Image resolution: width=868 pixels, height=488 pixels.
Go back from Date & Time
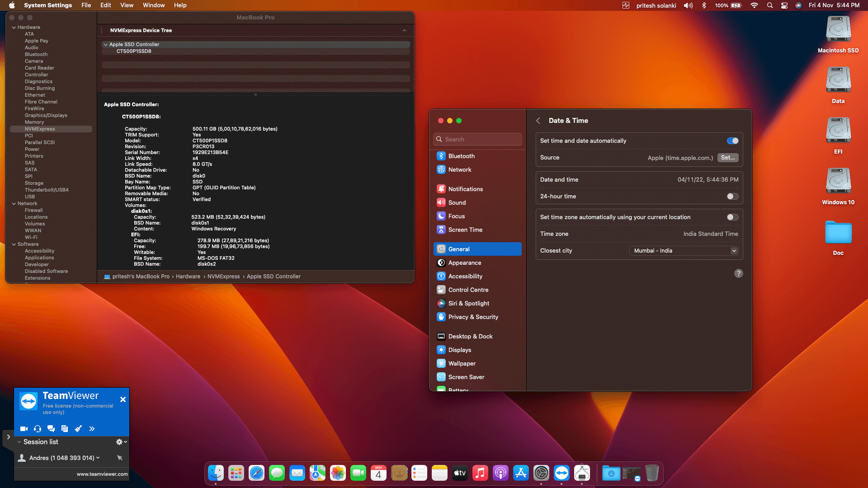click(538, 121)
